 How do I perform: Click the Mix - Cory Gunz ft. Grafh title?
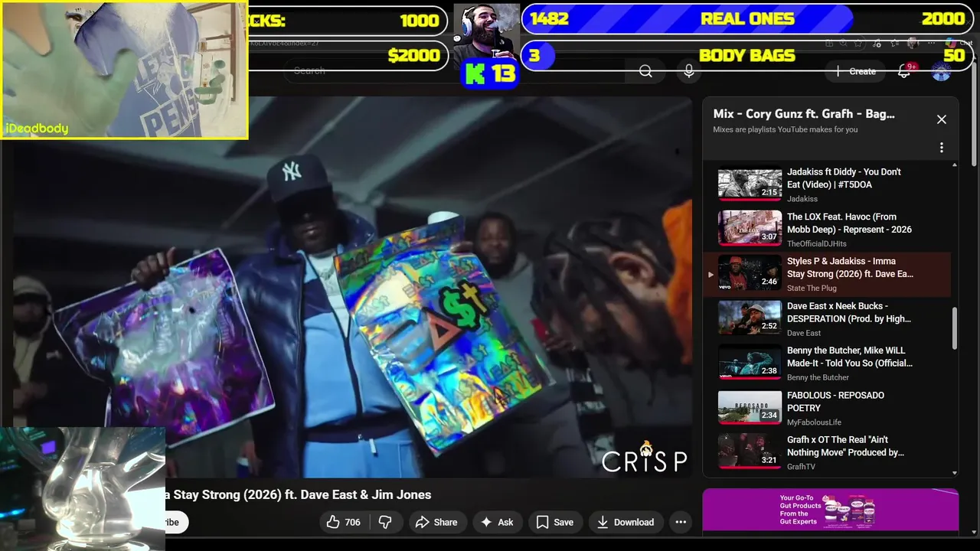point(804,114)
